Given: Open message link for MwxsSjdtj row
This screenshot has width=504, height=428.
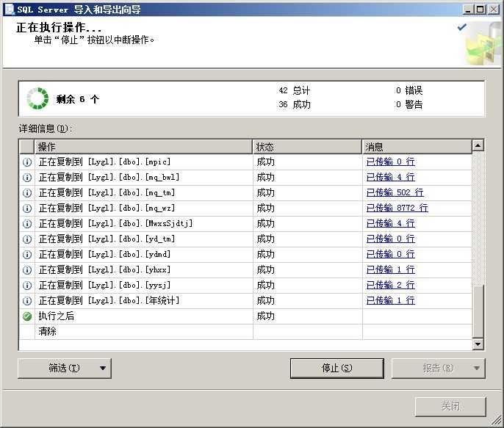Looking at the screenshot, I should click(391, 223).
